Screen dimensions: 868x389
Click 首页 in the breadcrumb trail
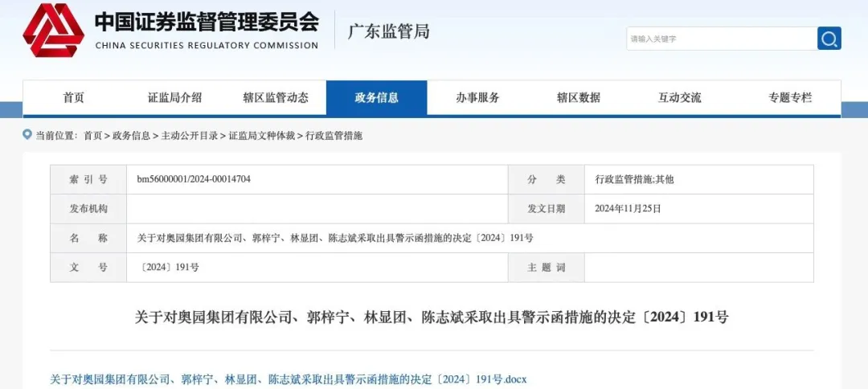point(92,136)
